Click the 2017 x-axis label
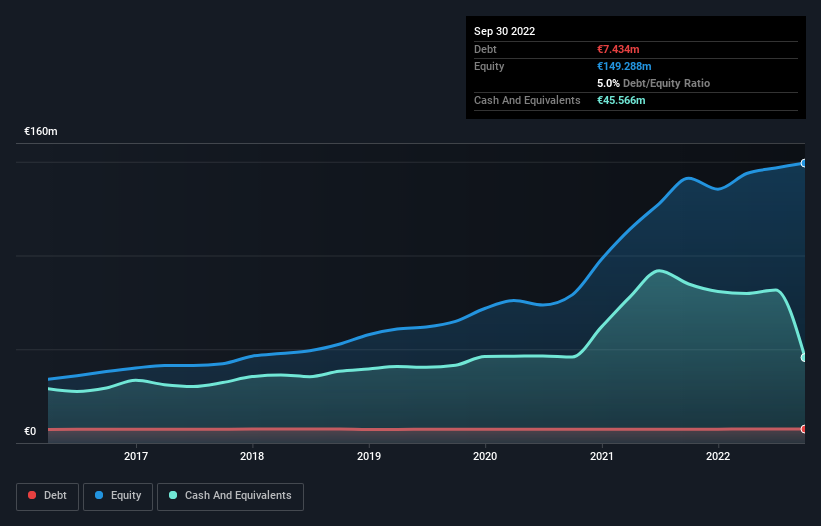The width and height of the screenshot is (821, 526). click(x=136, y=456)
